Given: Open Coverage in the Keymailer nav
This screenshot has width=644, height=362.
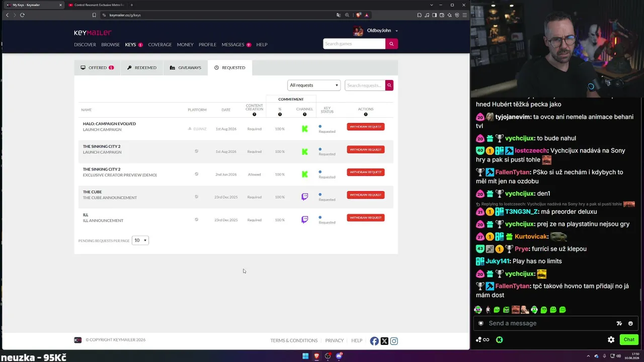Looking at the screenshot, I should (x=160, y=45).
